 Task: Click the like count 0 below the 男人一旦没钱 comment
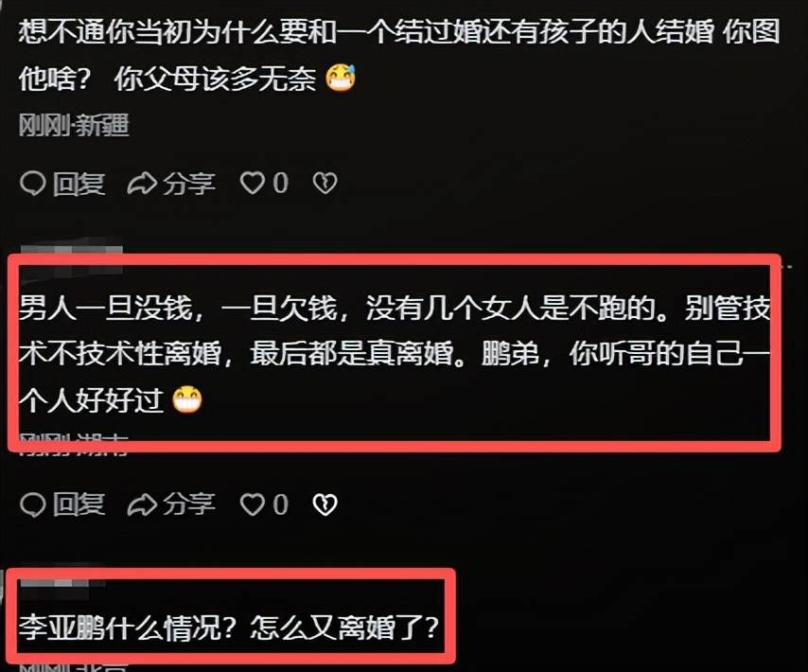pos(281,504)
